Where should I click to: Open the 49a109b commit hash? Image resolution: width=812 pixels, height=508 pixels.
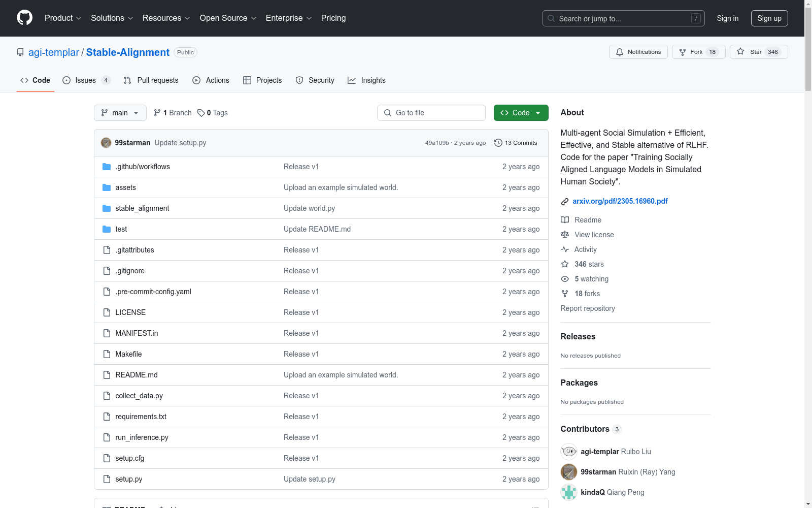437,143
